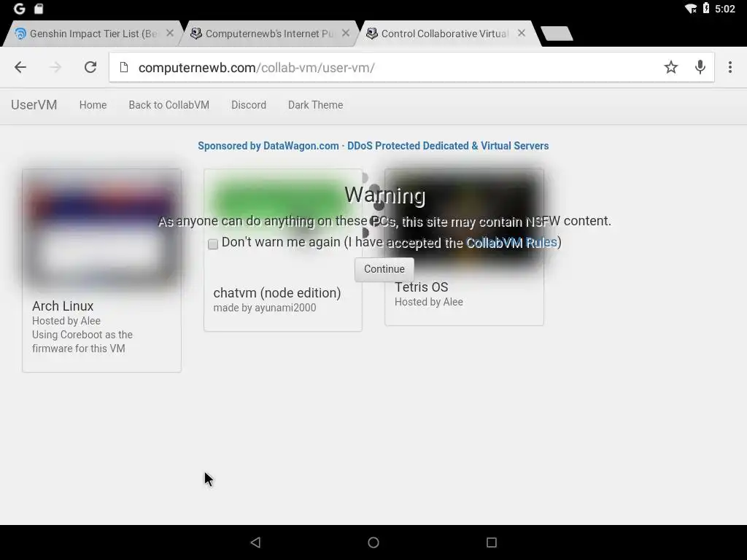747x560 pixels.
Task: Tap the Wi-Fi status icon
Action: (x=691, y=9)
